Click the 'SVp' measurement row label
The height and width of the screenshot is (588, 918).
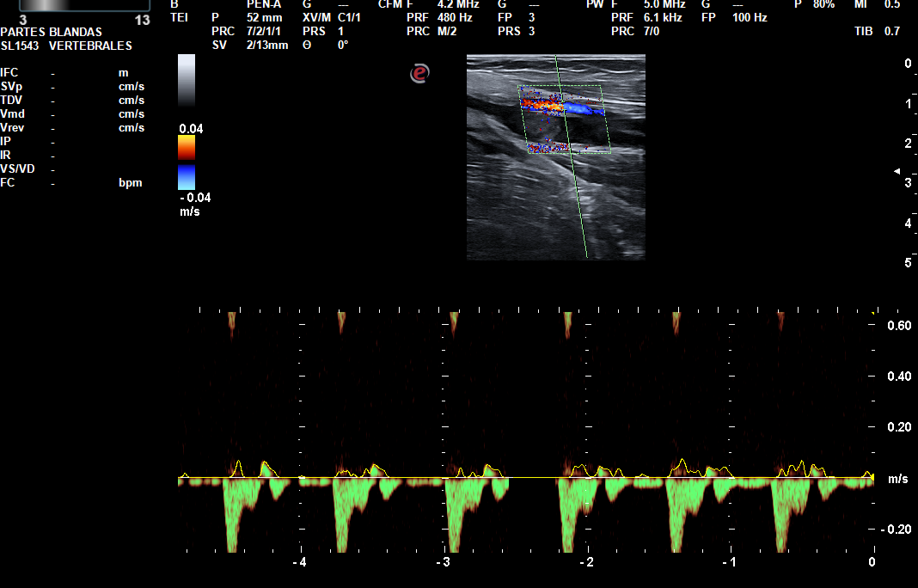click(x=11, y=87)
